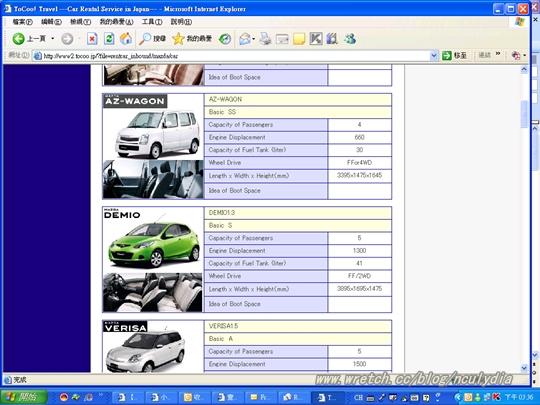
Task: Open the dropdown beside the Back button
Action: (53, 39)
